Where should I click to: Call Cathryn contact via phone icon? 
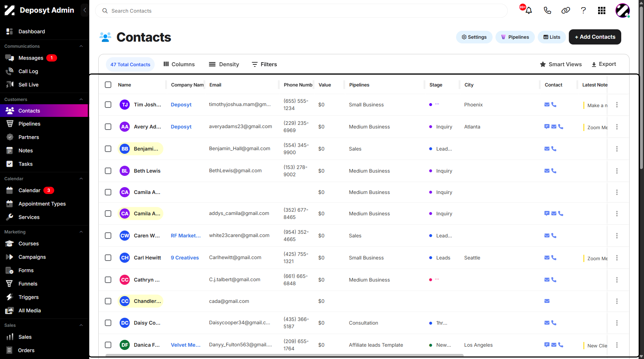click(x=554, y=280)
